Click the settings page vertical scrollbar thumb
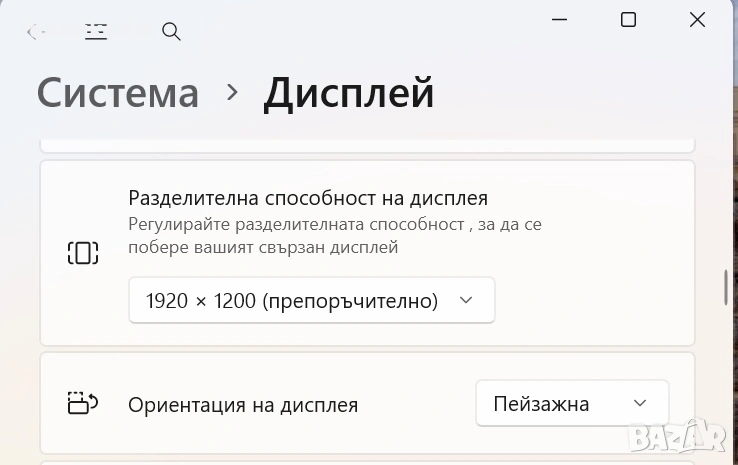The width and height of the screenshot is (738, 465). click(727, 286)
